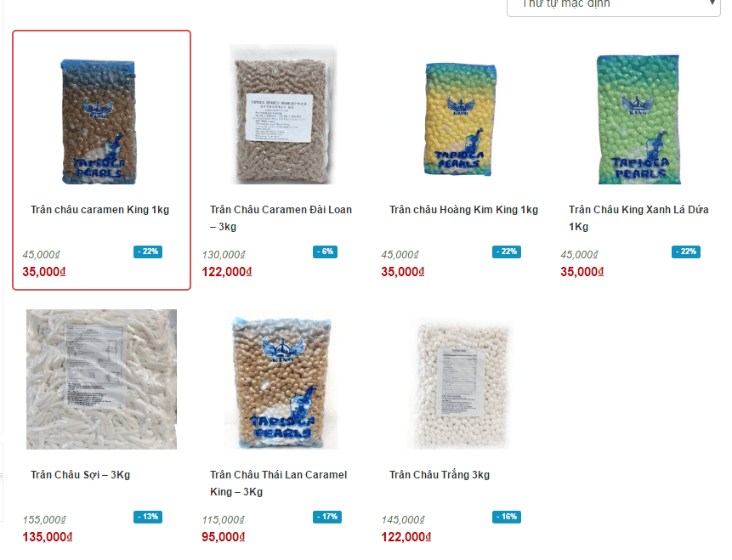Open Trân Châu Thái Lan Caramel King title link
The height and width of the screenshot is (560, 732).
(x=279, y=484)
